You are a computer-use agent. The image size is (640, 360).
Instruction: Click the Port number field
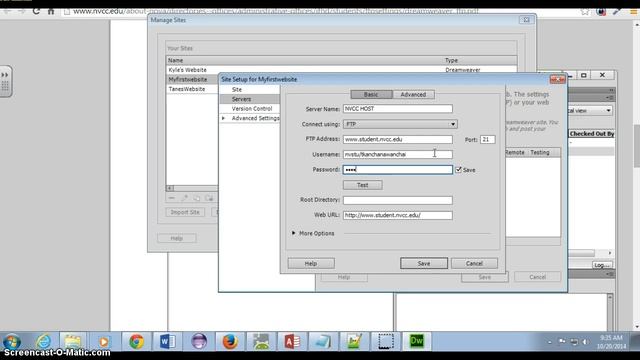tap(487, 139)
